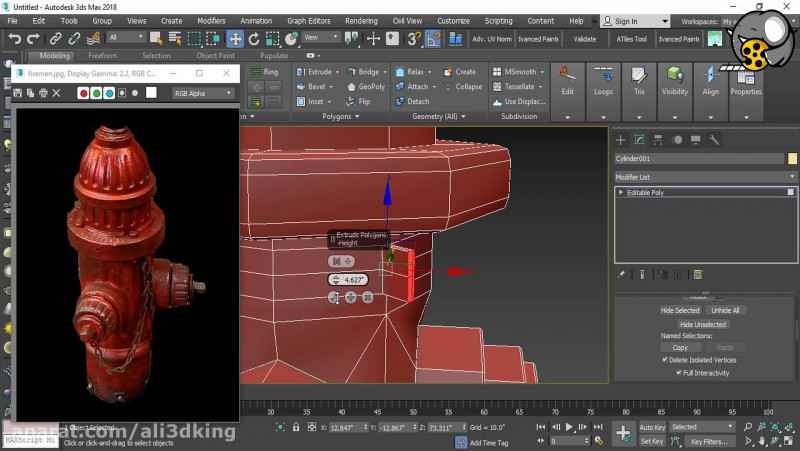Click the Bevel polygons tool
This screenshot has width=800, height=451.
pyautogui.click(x=312, y=87)
